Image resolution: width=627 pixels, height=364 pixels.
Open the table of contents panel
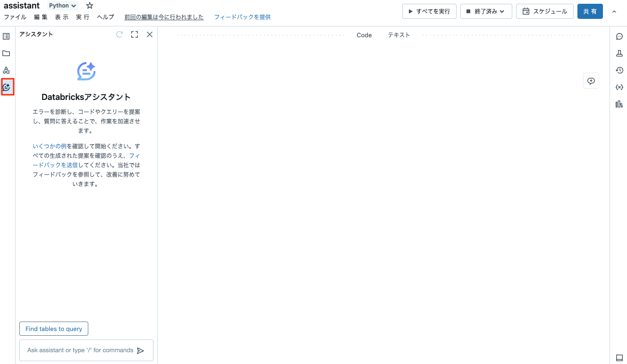tap(6, 36)
